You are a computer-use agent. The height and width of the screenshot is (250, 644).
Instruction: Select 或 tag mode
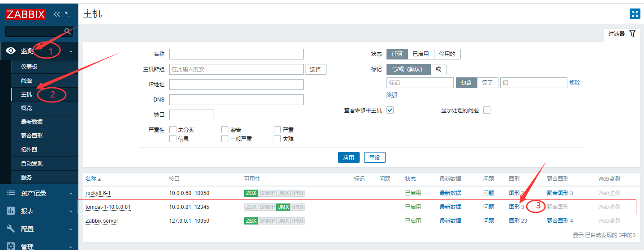click(438, 69)
